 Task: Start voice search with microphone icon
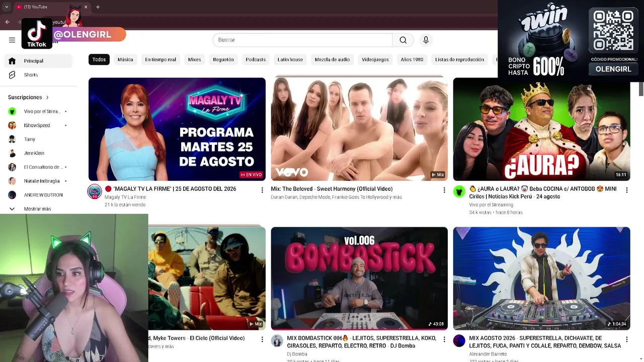(426, 40)
